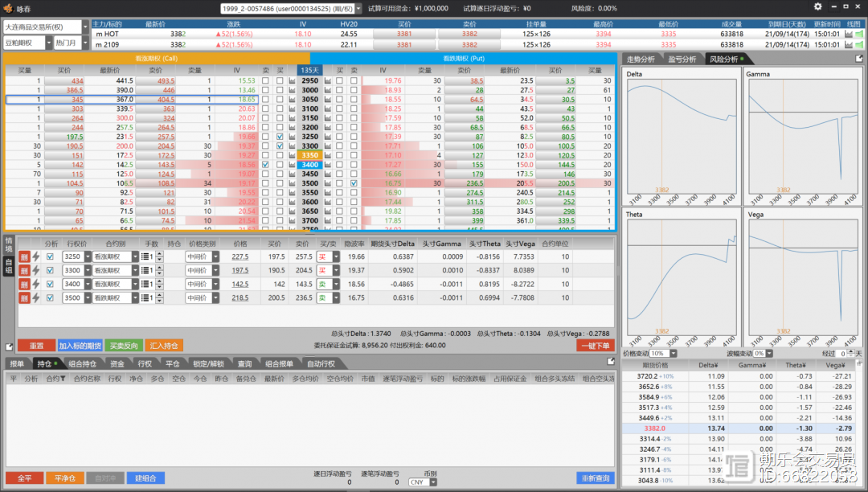Open chart icon for strike 3000 call side
The image size is (868, 492).
coord(292,90)
